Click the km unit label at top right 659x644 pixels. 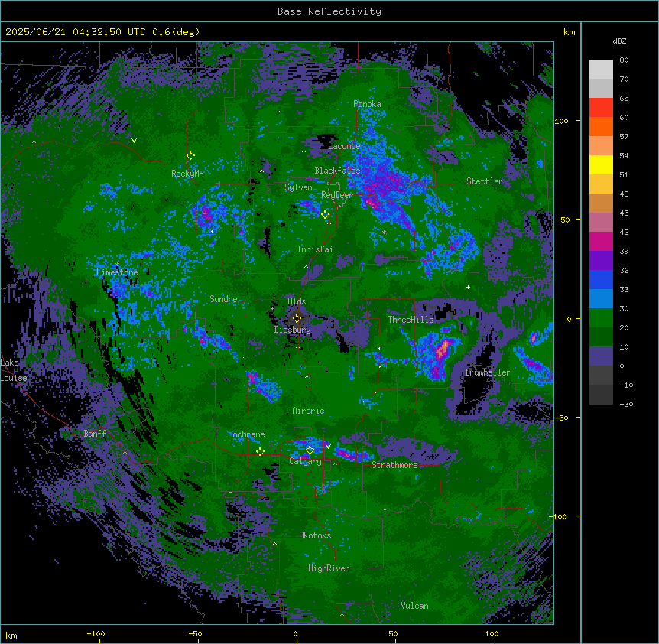(x=569, y=32)
